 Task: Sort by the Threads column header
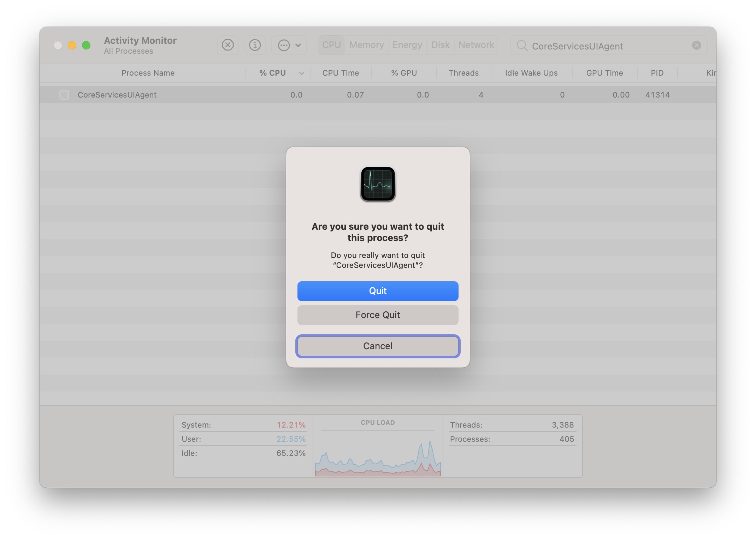(x=463, y=73)
